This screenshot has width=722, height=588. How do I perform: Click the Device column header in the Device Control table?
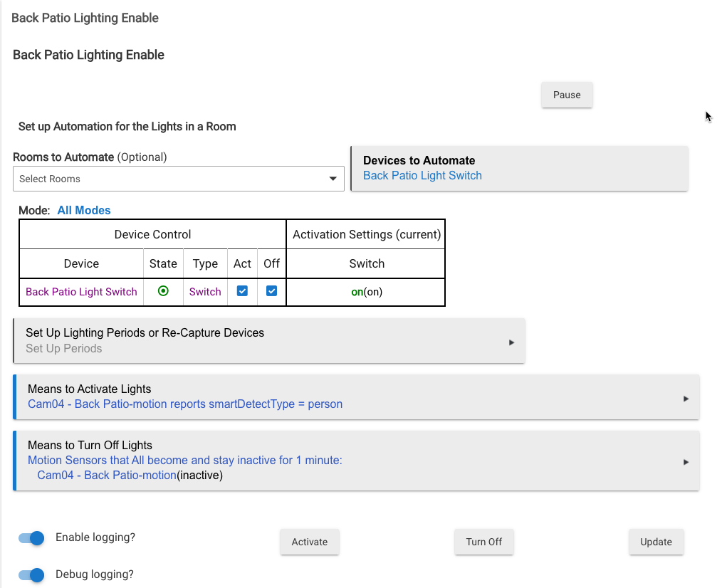81,264
